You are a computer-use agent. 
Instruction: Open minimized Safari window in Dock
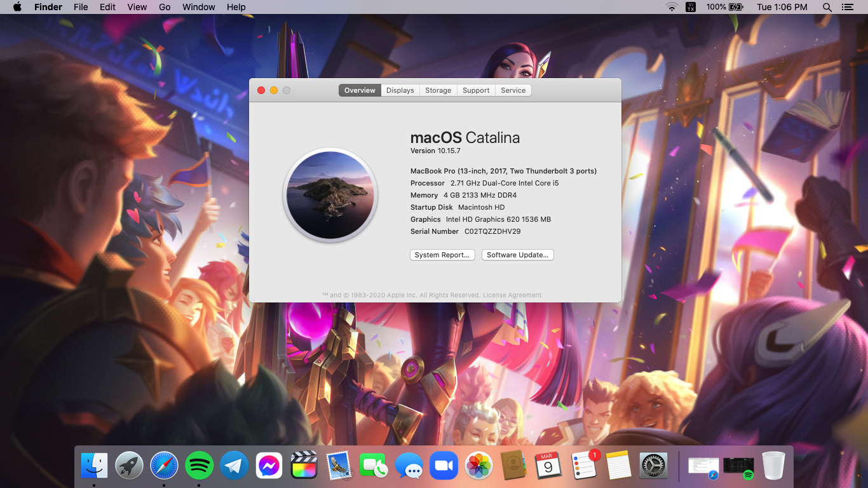coord(704,468)
